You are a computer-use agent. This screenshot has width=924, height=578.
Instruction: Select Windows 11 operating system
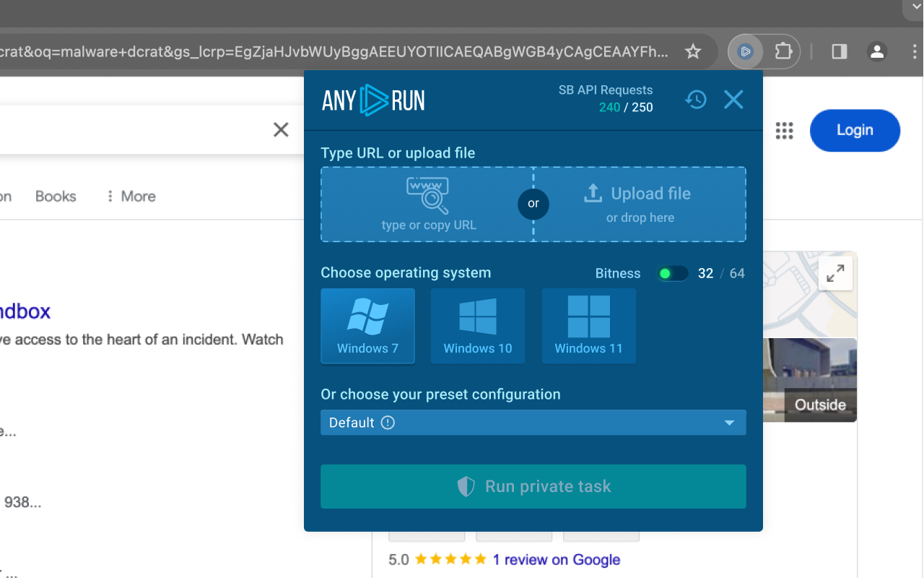pyautogui.click(x=588, y=326)
